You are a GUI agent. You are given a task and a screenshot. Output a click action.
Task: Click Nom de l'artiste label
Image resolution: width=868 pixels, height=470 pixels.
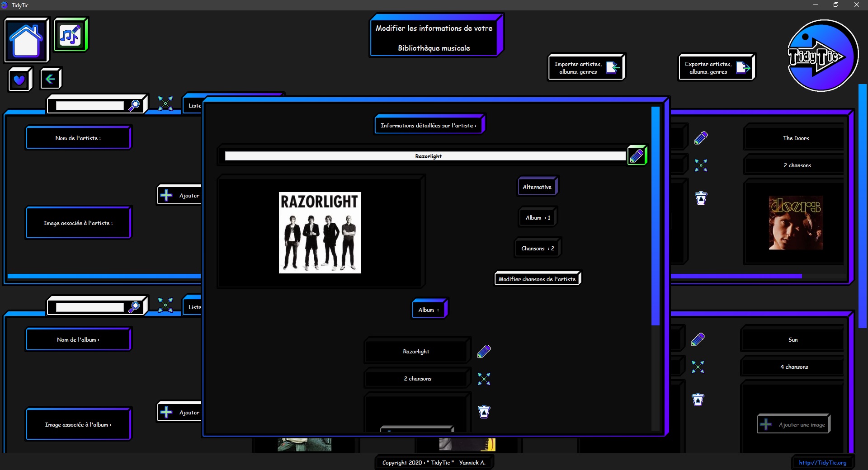pos(78,138)
